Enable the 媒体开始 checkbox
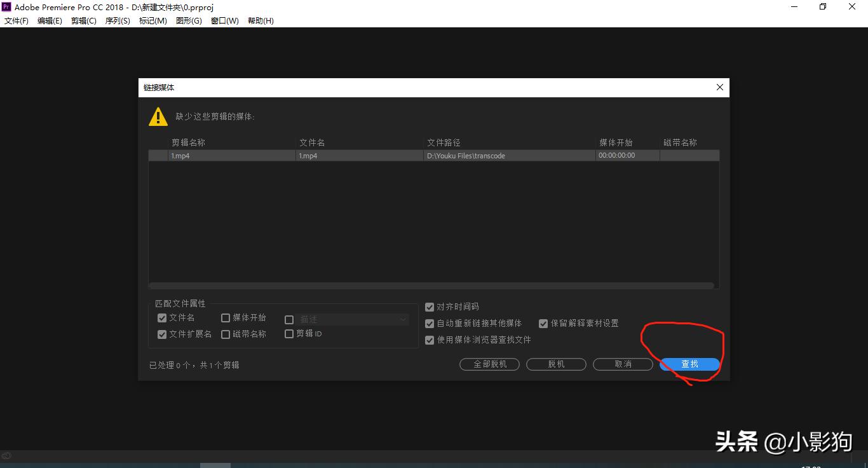Image resolution: width=868 pixels, height=468 pixels. [226, 317]
